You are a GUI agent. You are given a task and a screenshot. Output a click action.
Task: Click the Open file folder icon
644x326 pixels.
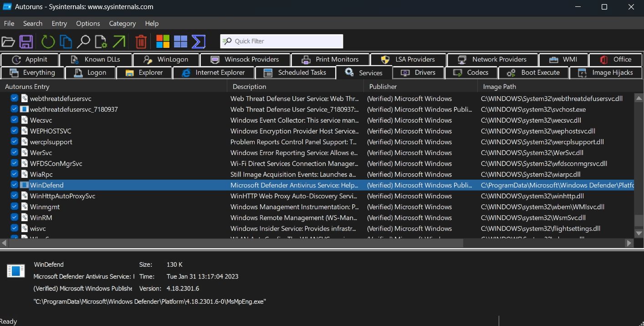pos(8,41)
